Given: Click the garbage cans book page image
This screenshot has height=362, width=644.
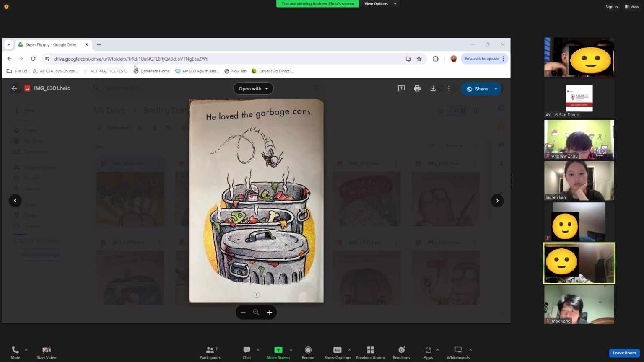Looking at the screenshot, I should pyautogui.click(x=256, y=201).
